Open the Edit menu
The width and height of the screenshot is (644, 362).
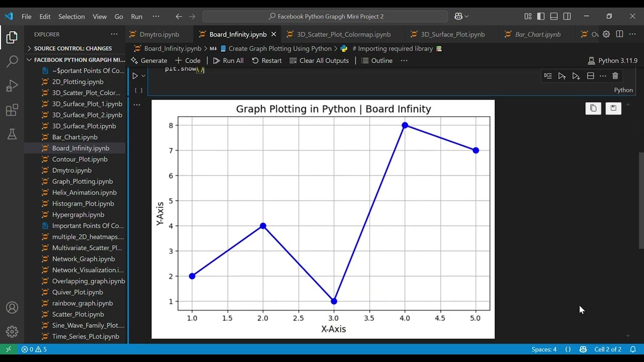tap(45, 16)
